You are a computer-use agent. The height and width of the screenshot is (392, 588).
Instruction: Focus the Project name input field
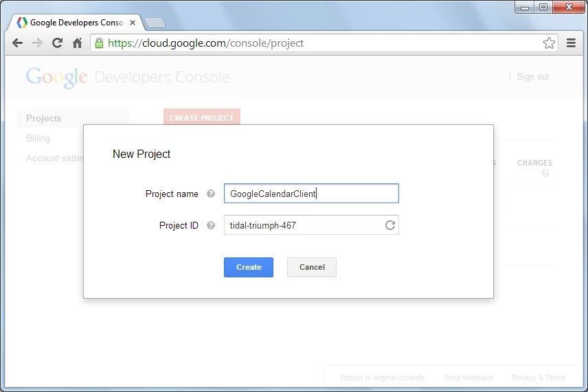tap(311, 194)
